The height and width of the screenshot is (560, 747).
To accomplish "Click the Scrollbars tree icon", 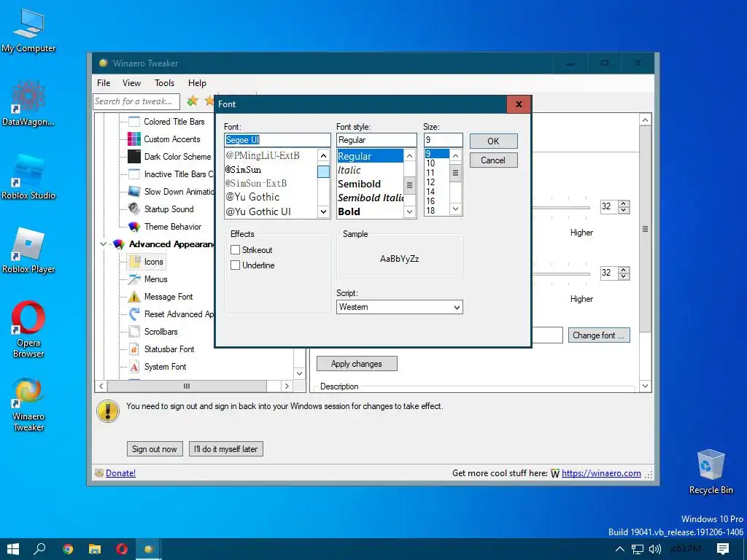I will point(134,332).
